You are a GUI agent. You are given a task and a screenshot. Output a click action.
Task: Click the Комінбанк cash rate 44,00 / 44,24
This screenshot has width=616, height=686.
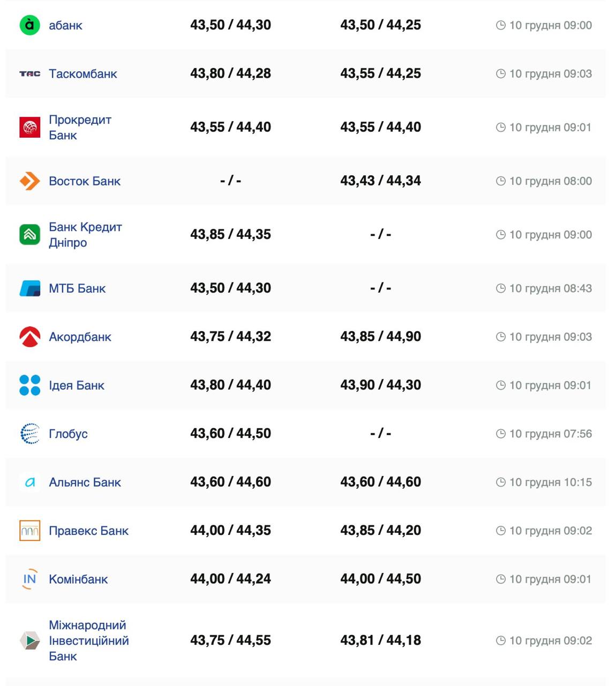(x=230, y=579)
